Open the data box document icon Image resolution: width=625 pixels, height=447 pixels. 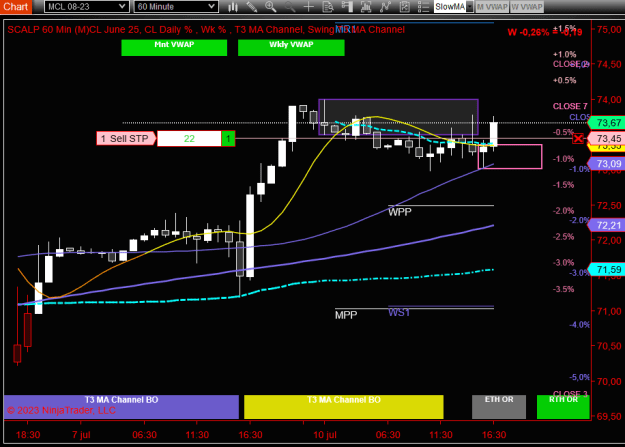(328, 7)
